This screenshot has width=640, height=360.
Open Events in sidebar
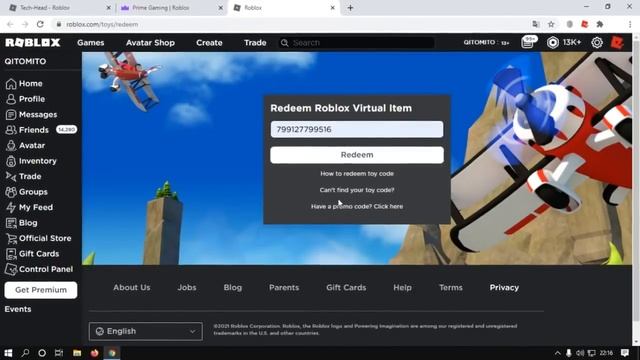pyautogui.click(x=18, y=309)
